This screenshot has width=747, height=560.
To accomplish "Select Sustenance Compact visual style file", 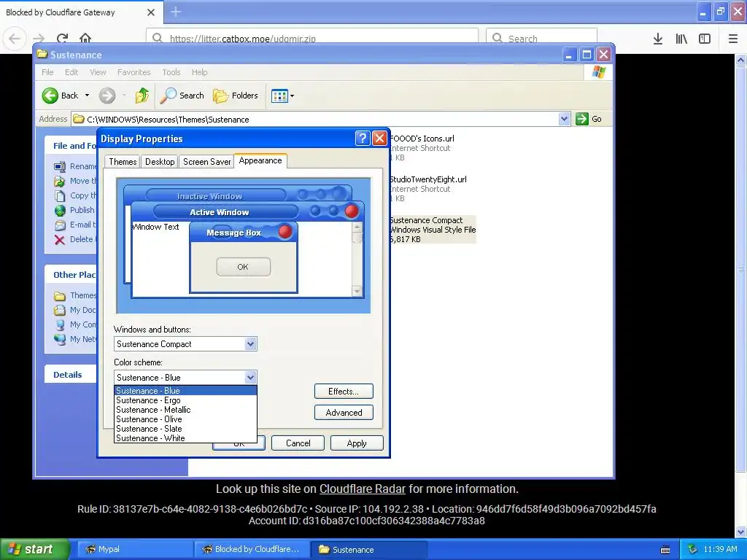I will point(433,230).
